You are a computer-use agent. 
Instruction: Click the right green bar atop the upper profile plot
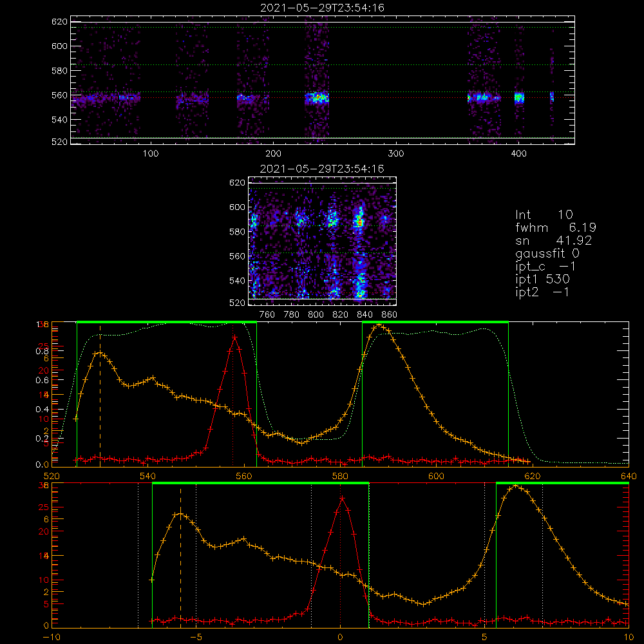(435, 322)
